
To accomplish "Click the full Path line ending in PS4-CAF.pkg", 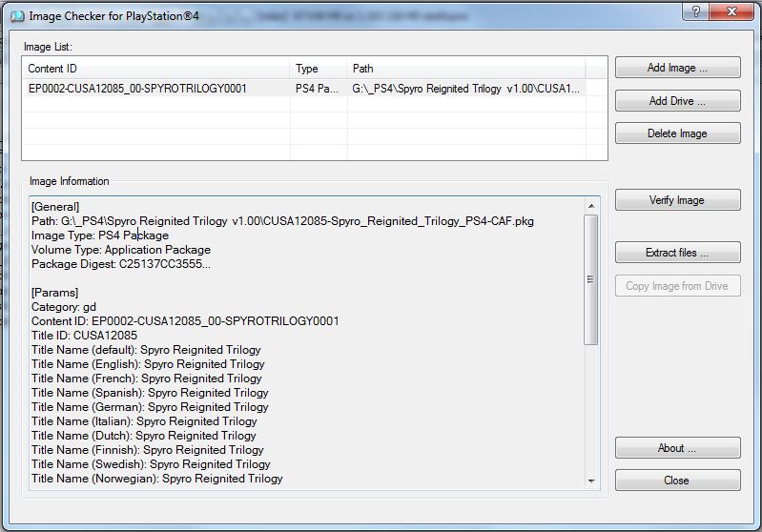I will click(x=282, y=221).
